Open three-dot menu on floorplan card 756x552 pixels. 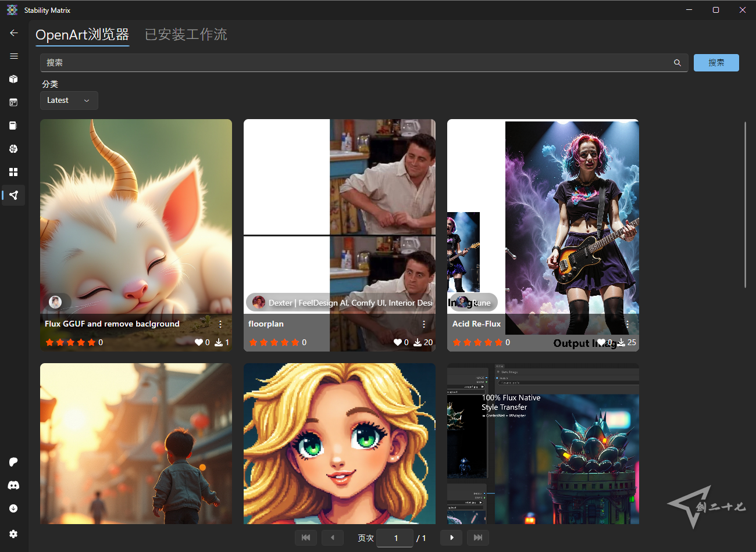(424, 324)
